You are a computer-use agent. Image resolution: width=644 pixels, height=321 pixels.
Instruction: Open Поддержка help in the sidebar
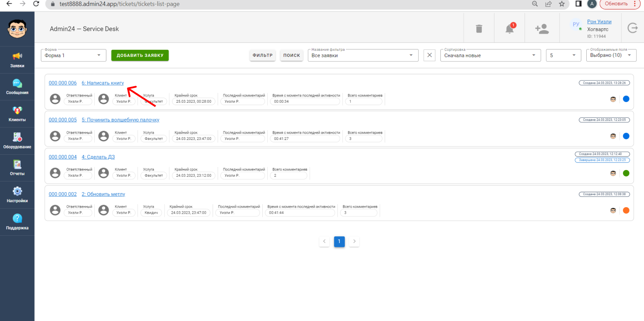pos(17,222)
